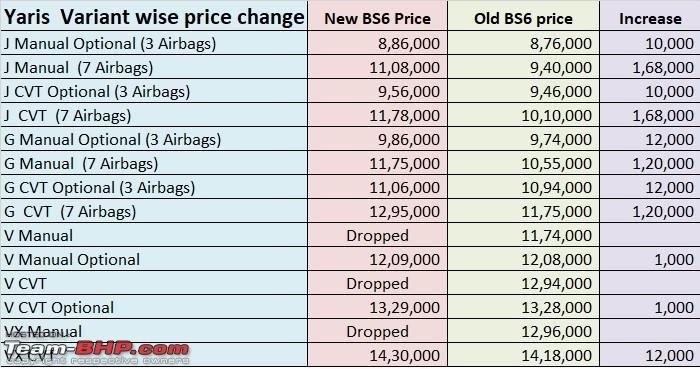Click new price 14,30,000 in the last row
700x369 pixels.
click(404, 356)
